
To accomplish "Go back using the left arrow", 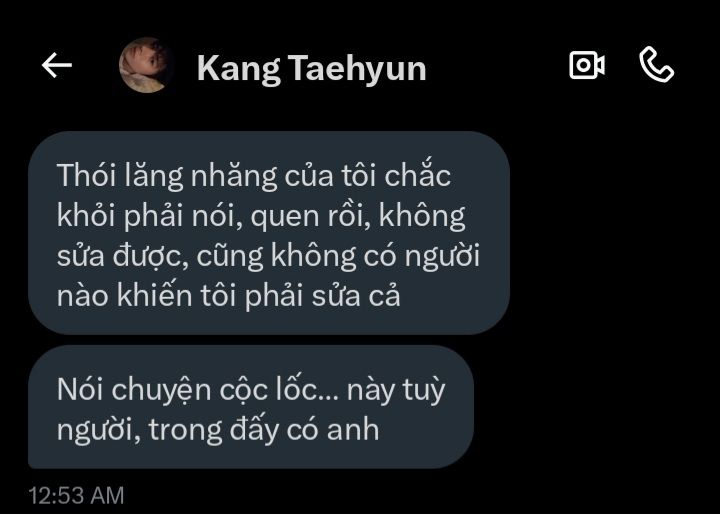I will click(x=57, y=65).
